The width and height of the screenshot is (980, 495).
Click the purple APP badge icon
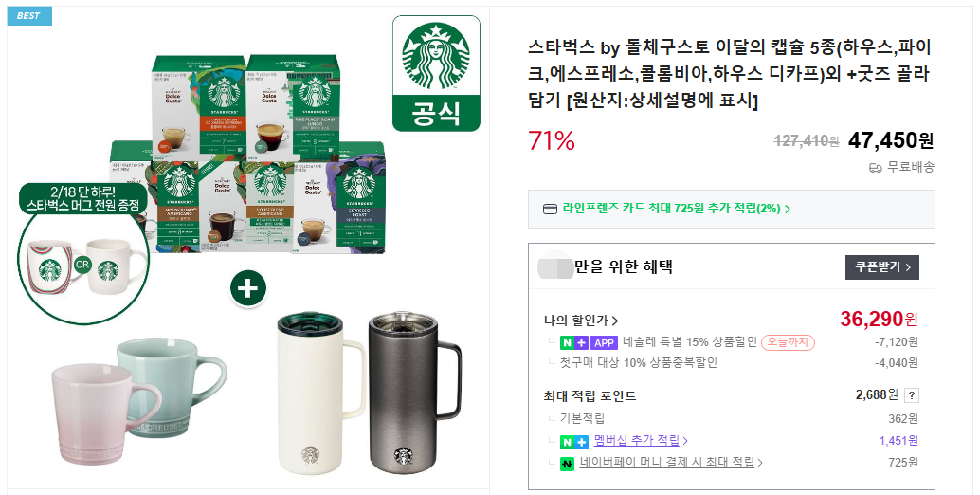604,342
